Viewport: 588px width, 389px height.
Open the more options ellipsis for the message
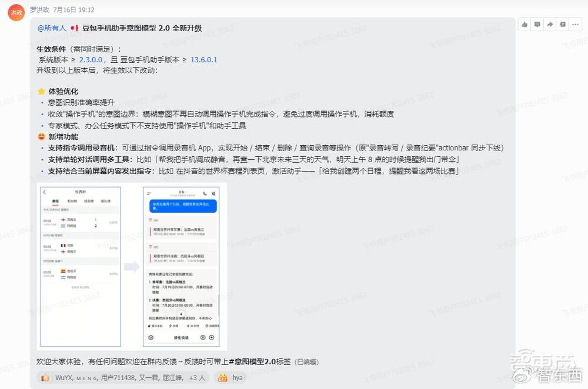[x=575, y=24]
